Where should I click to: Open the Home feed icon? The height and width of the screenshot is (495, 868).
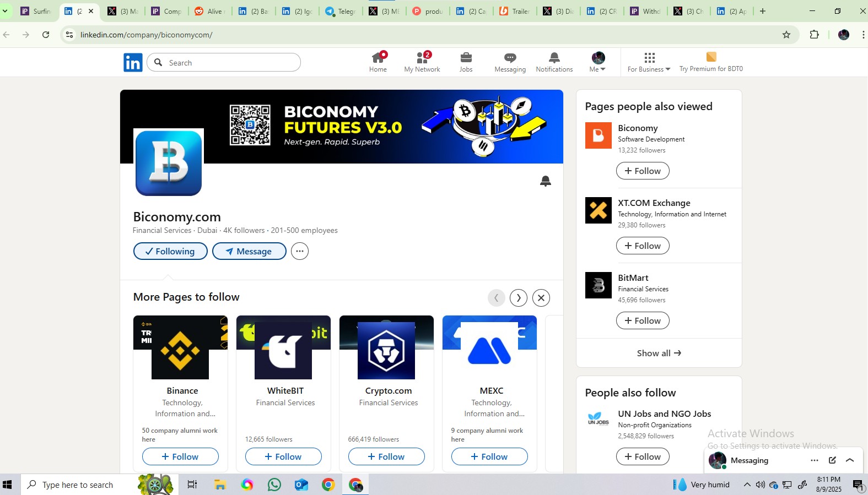378,62
